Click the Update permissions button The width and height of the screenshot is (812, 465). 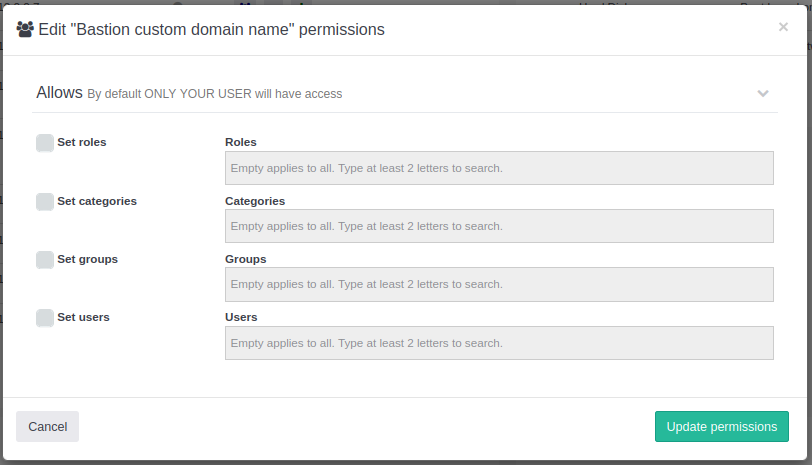coord(721,427)
